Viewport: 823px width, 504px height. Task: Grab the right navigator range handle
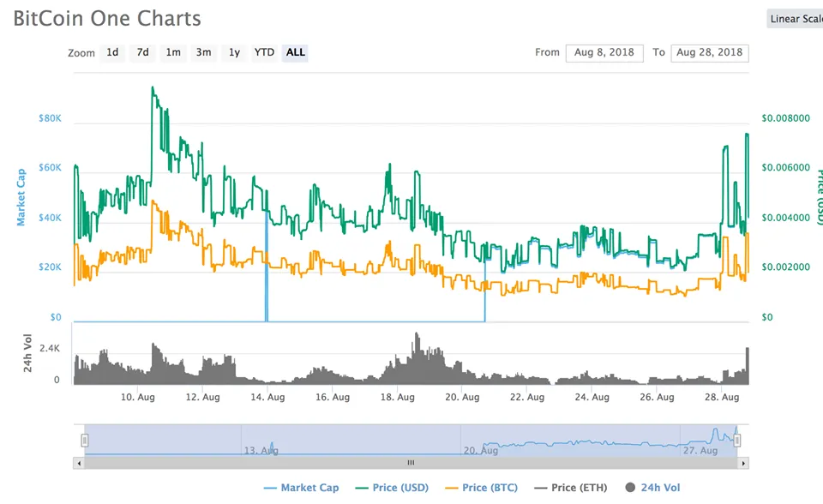click(x=737, y=440)
